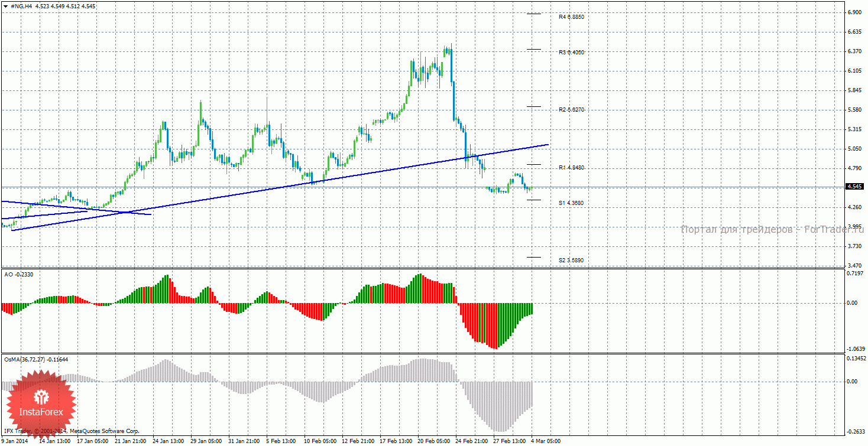
Task: Select the R3 pivot level label
Action: [571, 52]
